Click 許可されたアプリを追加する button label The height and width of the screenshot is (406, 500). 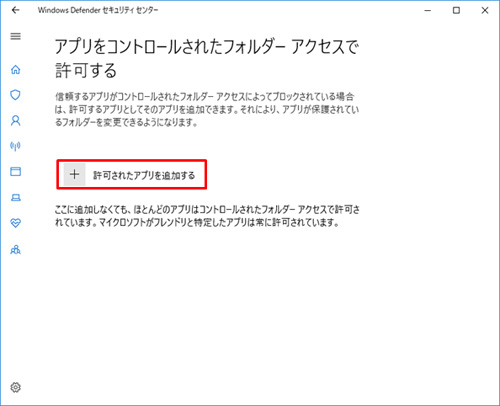point(144,175)
